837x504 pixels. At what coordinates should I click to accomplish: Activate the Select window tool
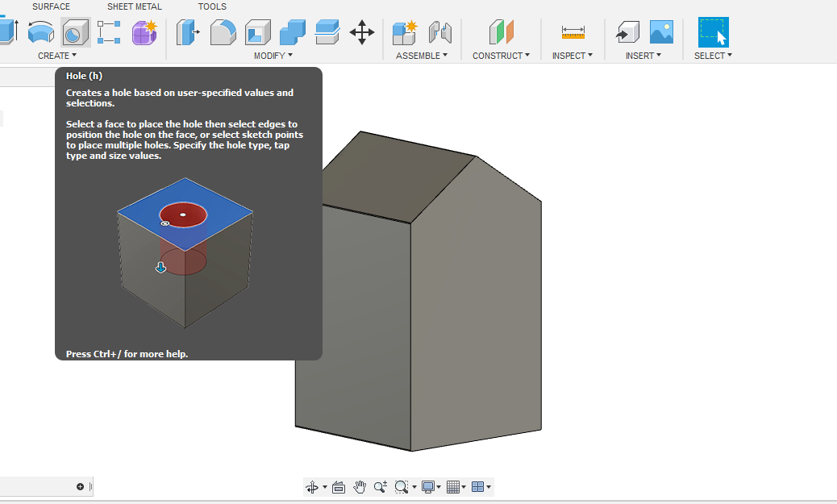click(x=713, y=32)
